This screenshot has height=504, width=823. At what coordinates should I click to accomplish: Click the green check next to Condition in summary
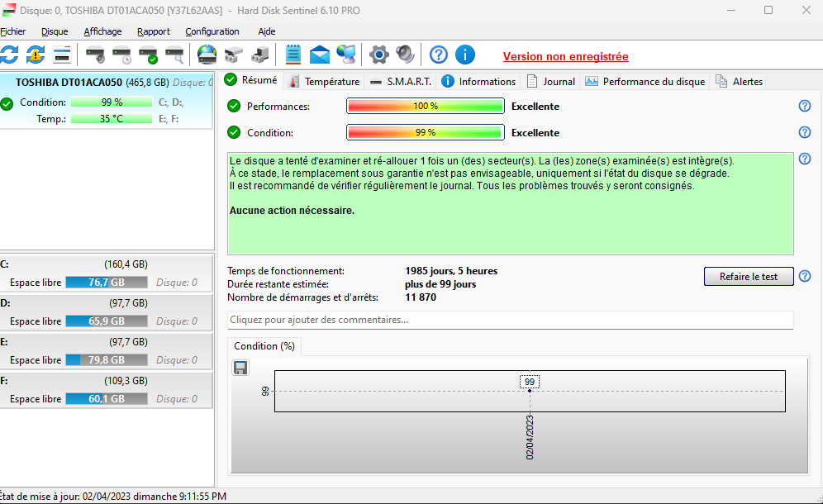[x=234, y=132]
